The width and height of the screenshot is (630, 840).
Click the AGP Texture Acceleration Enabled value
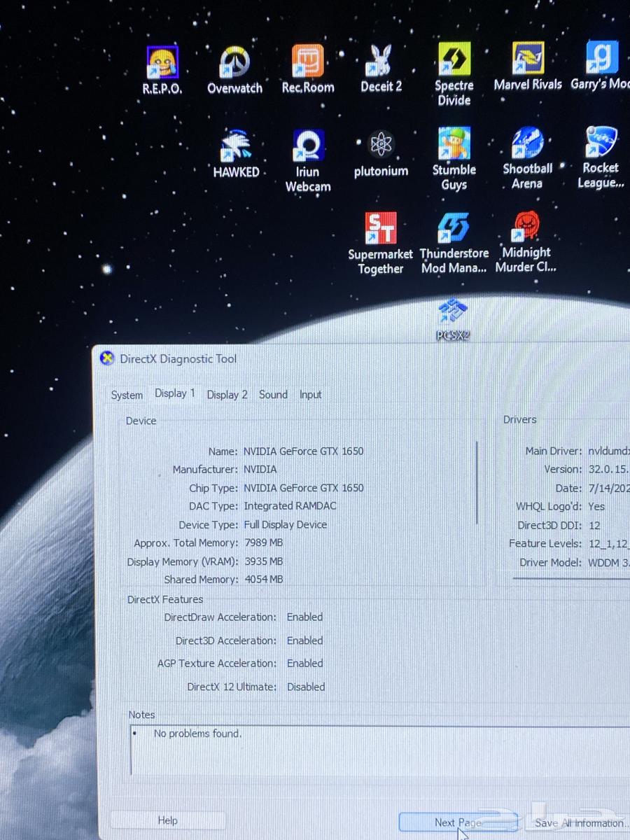[304, 664]
